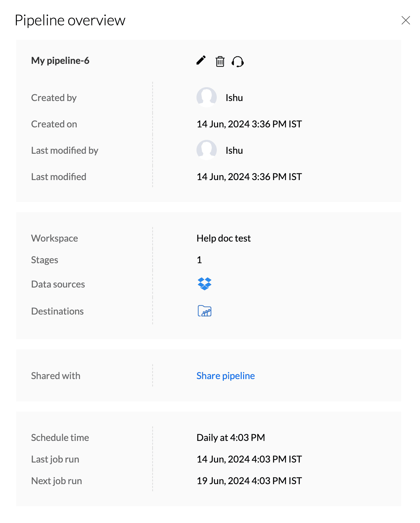The height and width of the screenshot is (523, 420).
Task: Click the Help doc test workspace name
Action: click(x=224, y=238)
